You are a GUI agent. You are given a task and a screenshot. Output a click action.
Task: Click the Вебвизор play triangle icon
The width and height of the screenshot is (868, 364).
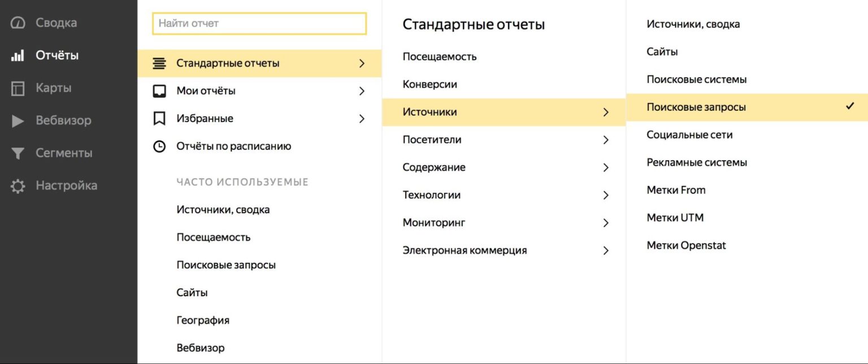coord(18,121)
